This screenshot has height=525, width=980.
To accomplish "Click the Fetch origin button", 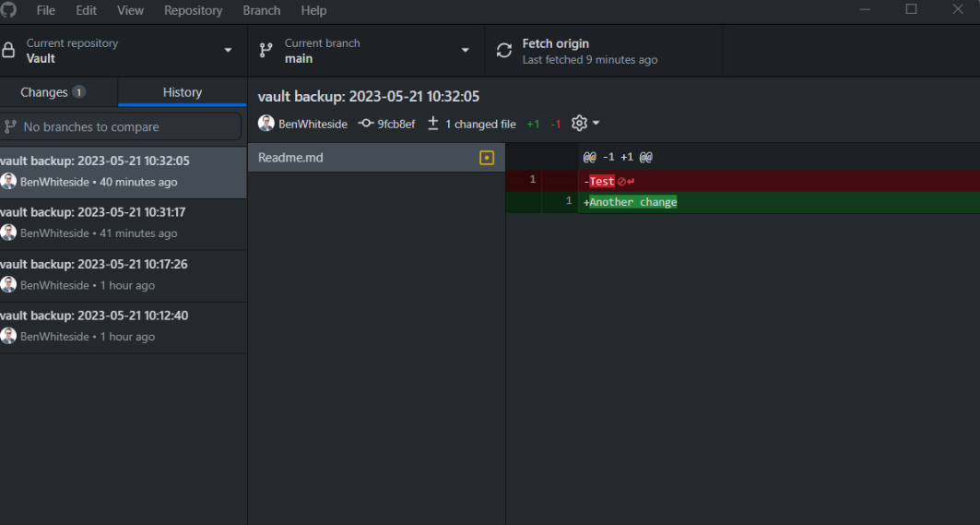I will coord(604,51).
